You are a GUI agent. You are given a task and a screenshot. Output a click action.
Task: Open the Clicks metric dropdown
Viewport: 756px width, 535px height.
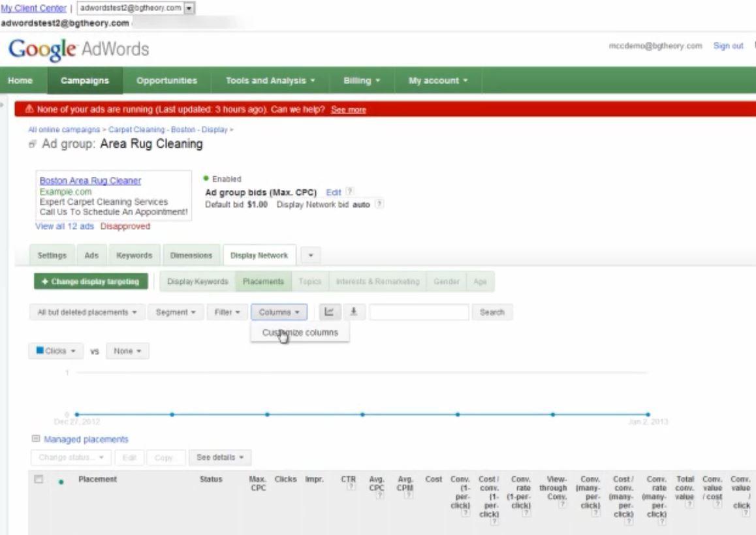55,351
